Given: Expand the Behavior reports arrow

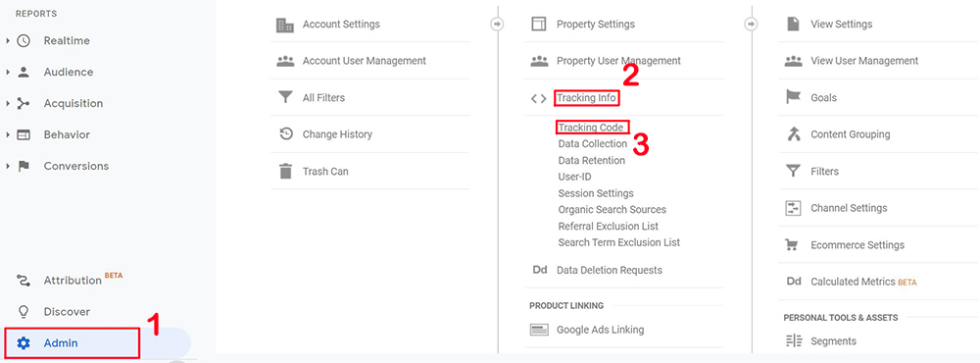Looking at the screenshot, I should tap(8, 134).
